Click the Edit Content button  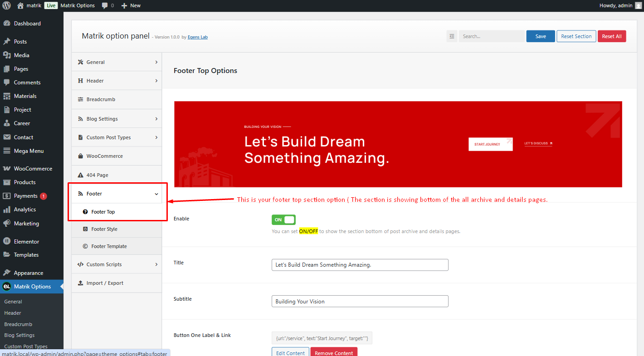point(290,352)
